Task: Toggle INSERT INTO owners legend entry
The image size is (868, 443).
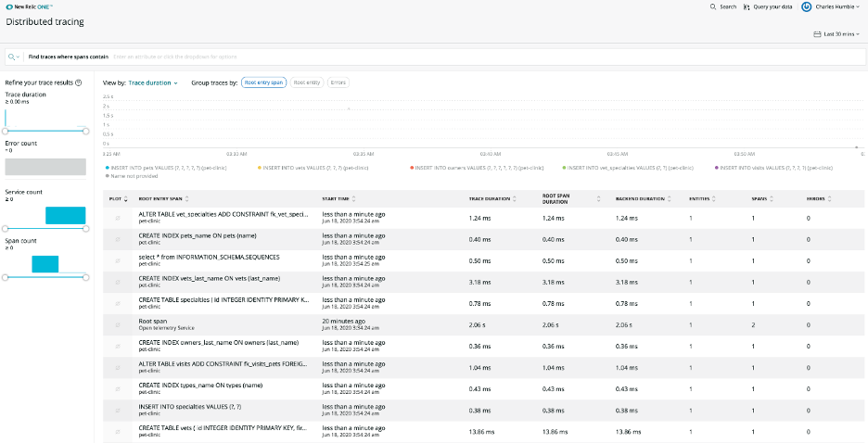Action: (477, 168)
